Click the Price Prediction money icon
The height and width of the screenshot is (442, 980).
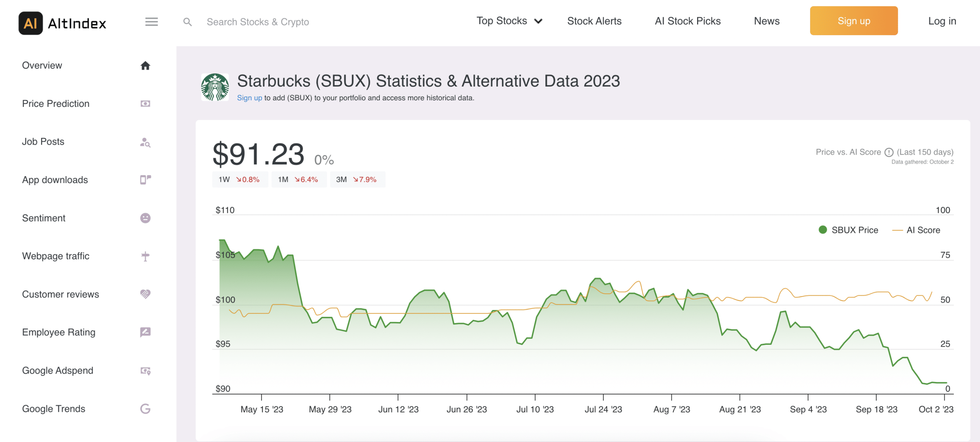[145, 104]
